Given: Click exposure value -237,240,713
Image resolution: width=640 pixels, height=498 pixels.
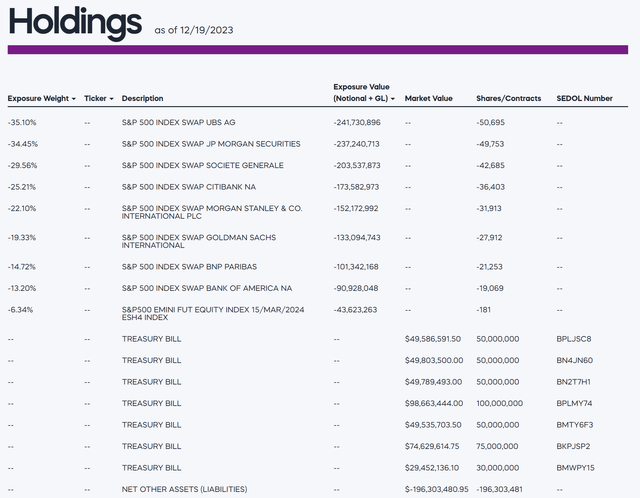Looking at the screenshot, I should [356, 144].
